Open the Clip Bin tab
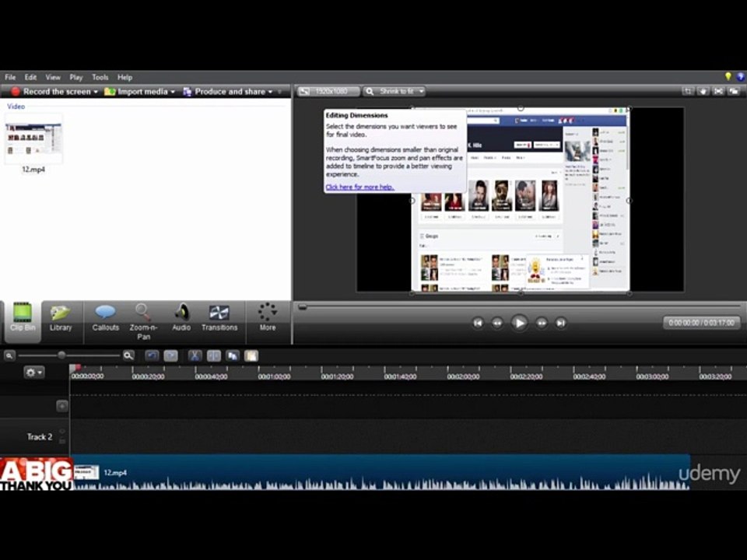The height and width of the screenshot is (560, 747). coord(23,321)
